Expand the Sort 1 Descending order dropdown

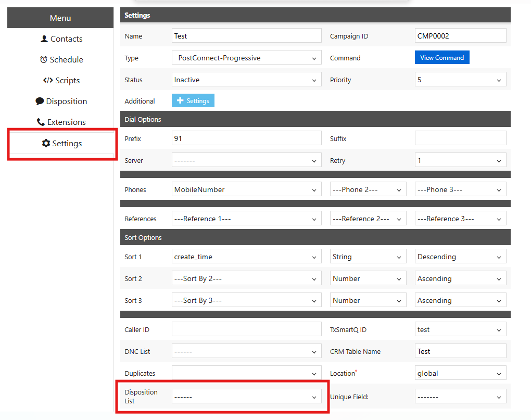460,257
